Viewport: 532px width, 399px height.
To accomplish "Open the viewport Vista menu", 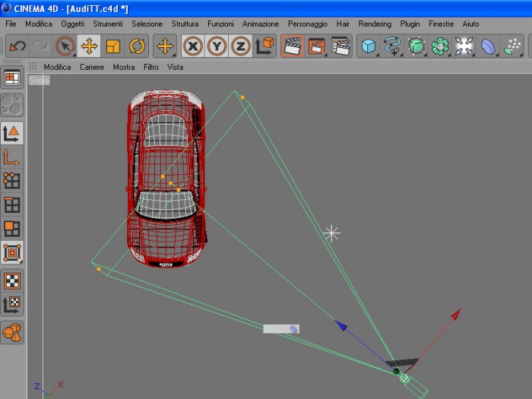I will (x=175, y=67).
